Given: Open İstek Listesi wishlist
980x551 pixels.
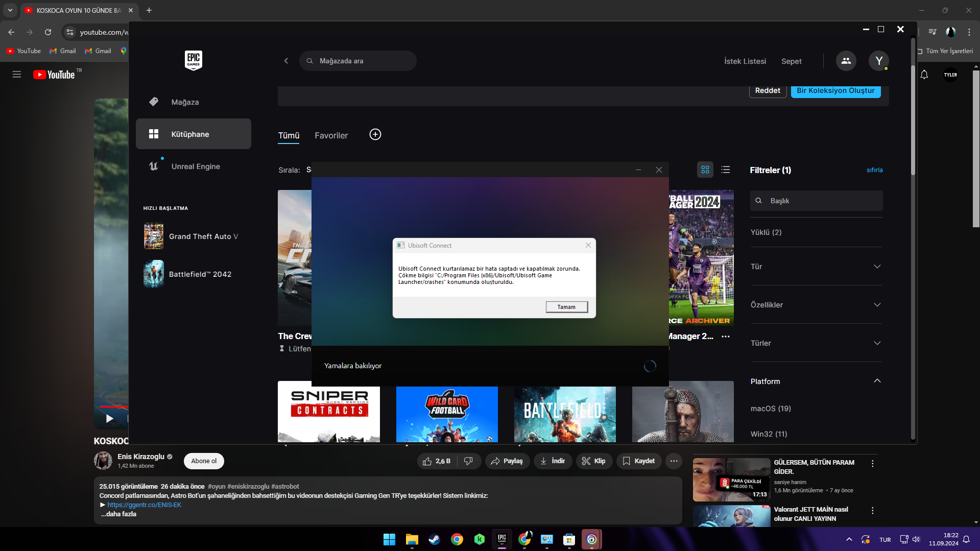Looking at the screenshot, I should click(x=745, y=61).
